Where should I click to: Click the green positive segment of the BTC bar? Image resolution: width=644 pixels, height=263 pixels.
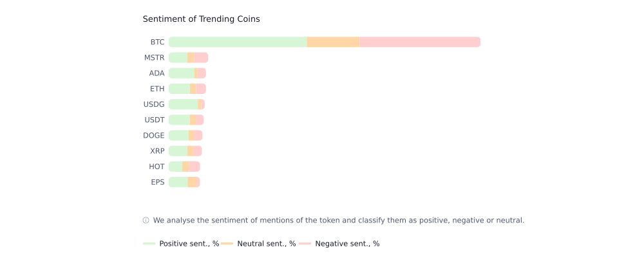point(238,42)
